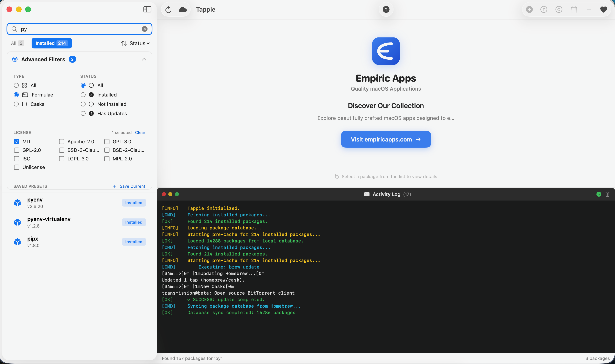Click the cloud sync icon next to refresh

click(183, 10)
